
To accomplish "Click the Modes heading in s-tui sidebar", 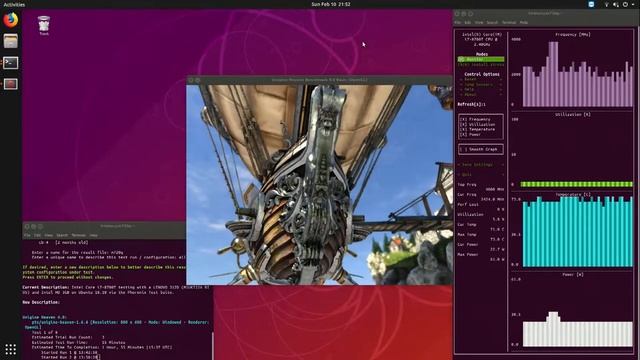I will point(482,54).
